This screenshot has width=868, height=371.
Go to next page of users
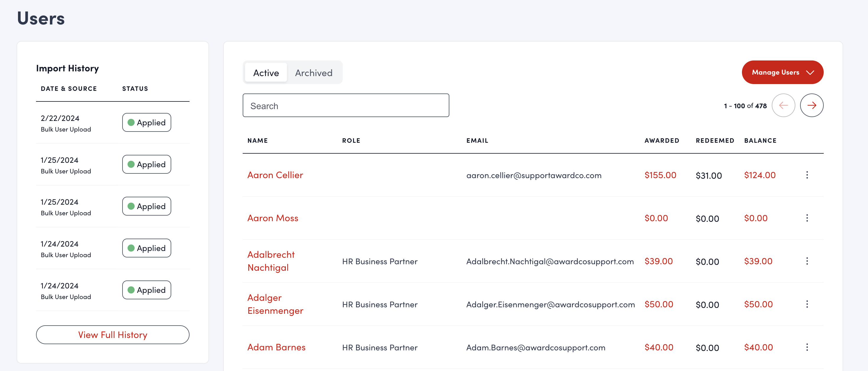[811, 105]
